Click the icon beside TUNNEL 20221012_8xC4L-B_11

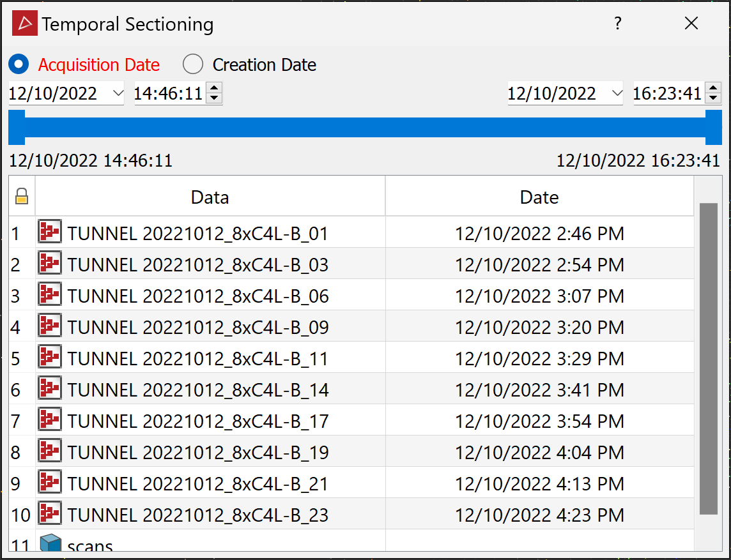click(x=49, y=358)
